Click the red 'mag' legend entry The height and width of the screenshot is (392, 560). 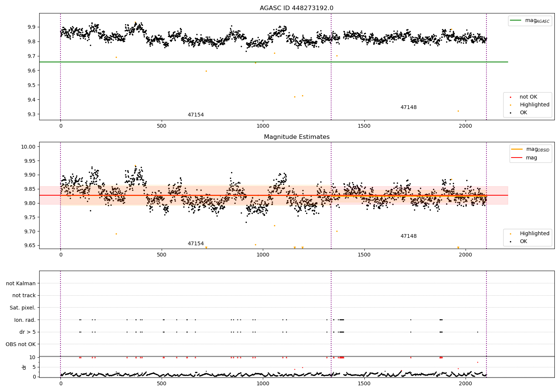(531, 158)
